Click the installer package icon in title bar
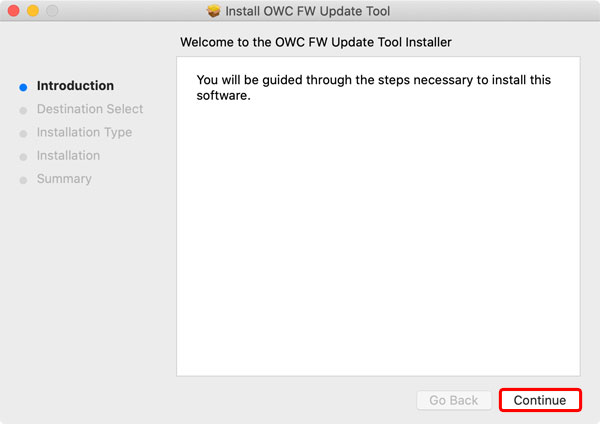The image size is (600, 424). 213,12
